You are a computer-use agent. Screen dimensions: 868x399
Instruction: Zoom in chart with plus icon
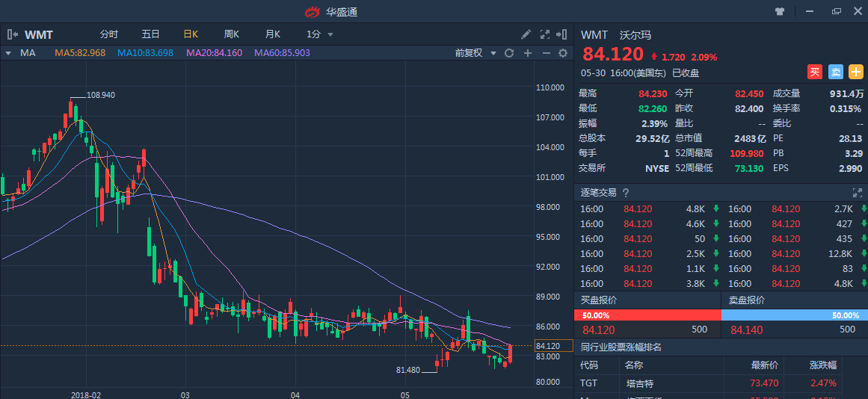(x=528, y=53)
